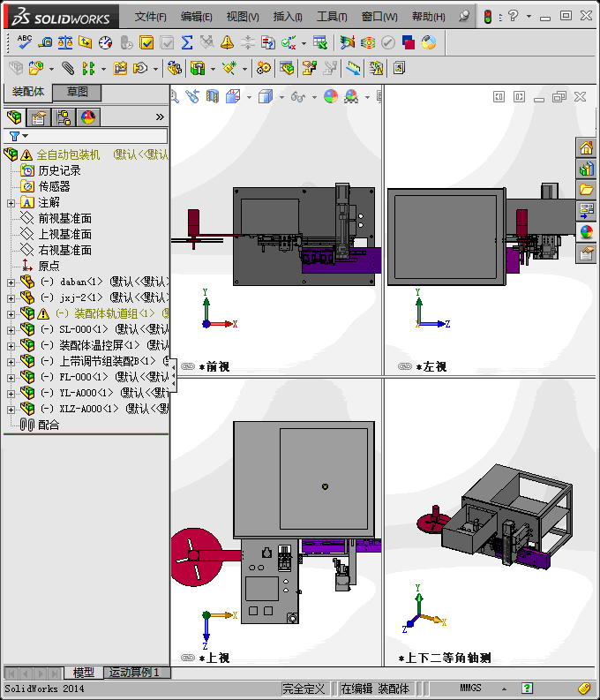Click the MMGS unit system status button

tap(470, 689)
